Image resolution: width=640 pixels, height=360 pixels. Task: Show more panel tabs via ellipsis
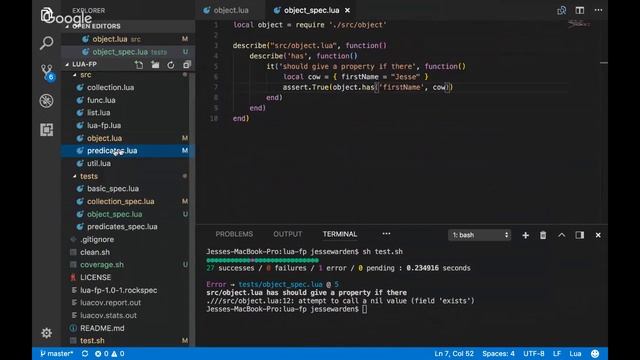coord(386,234)
